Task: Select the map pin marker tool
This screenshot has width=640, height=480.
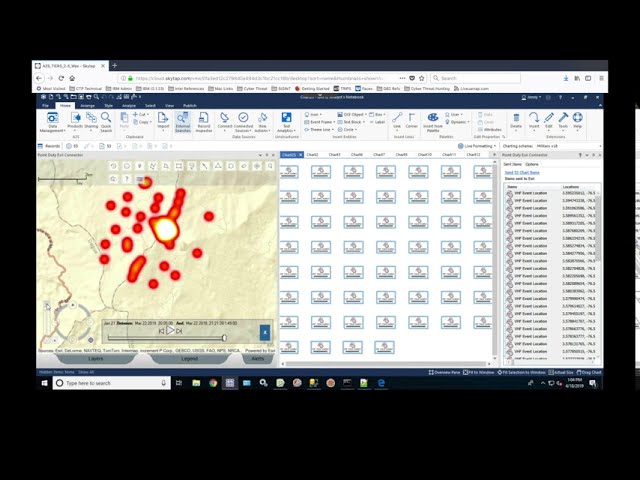Action: click(140, 166)
